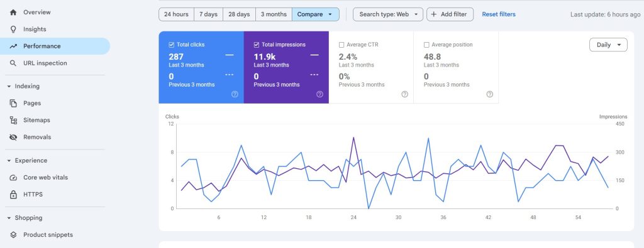Click the purple impressions peak at day 24
The width and height of the screenshot is (644, 248).
pyautogui.click(x=353, y=137)
